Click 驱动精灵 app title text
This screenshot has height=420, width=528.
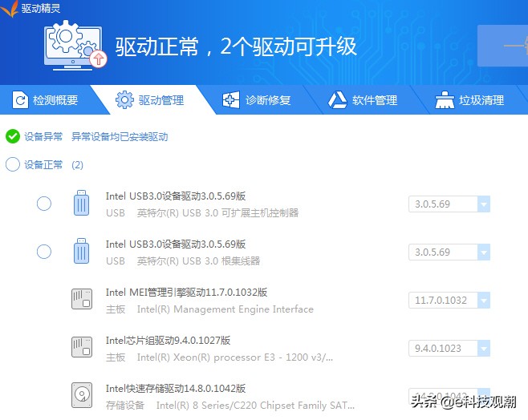[x=41, y=8]
